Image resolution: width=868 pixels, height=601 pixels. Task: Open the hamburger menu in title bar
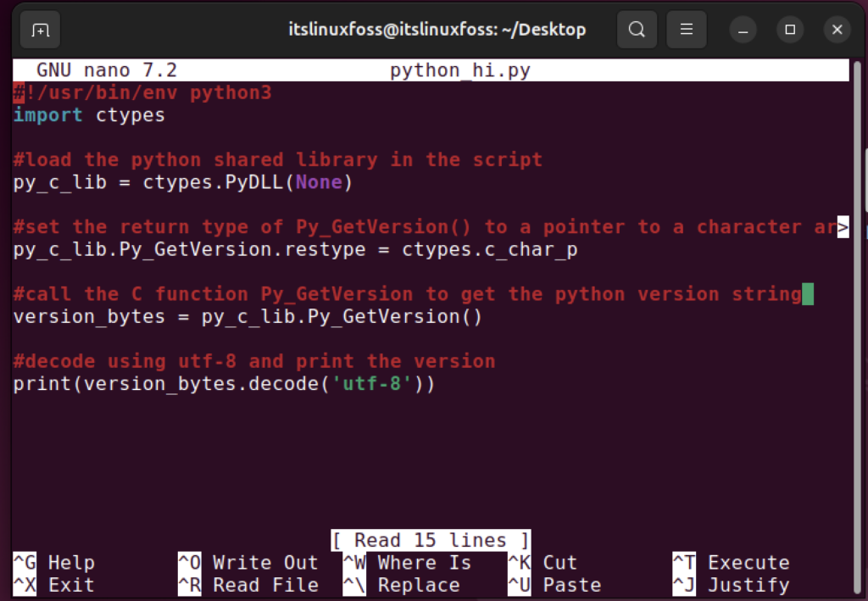[687, 30]
